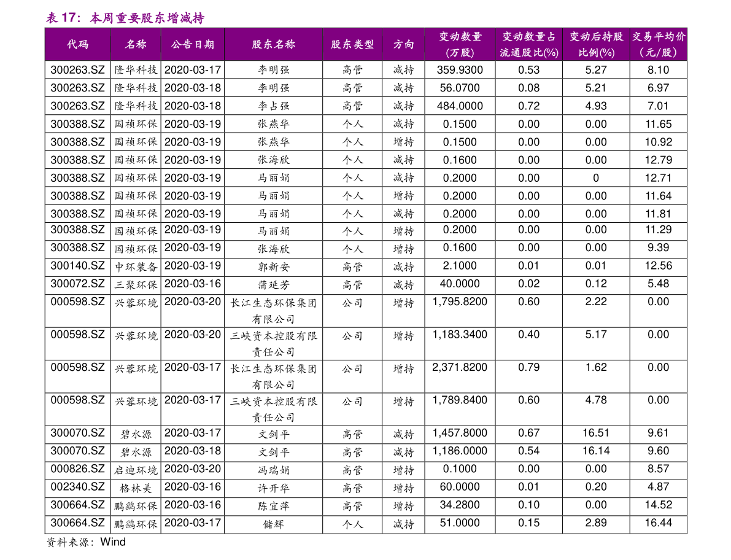The width and height of the screenshot is (731, 560).
Task: Click the 变动数量 text above (万股)
Action: [460, 37]
